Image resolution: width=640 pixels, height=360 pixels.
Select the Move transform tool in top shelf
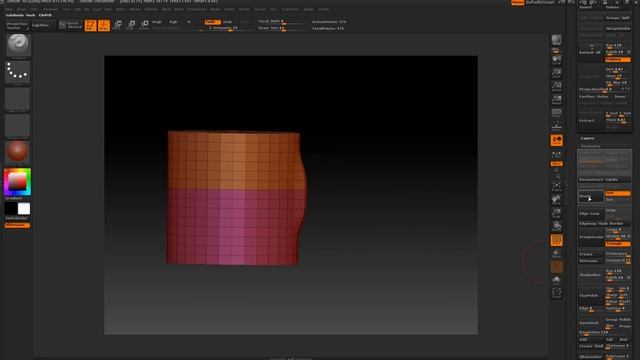click(x=118, y=25)
